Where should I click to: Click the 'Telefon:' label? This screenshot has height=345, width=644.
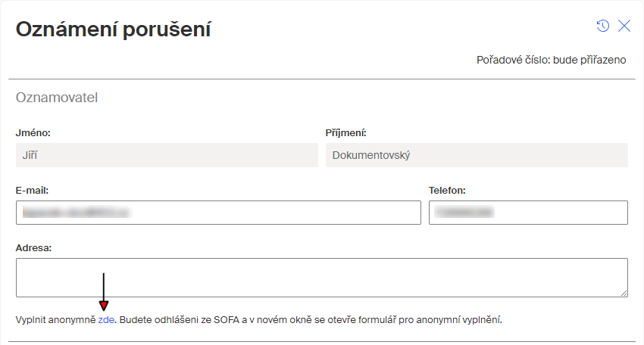point(447,191)
